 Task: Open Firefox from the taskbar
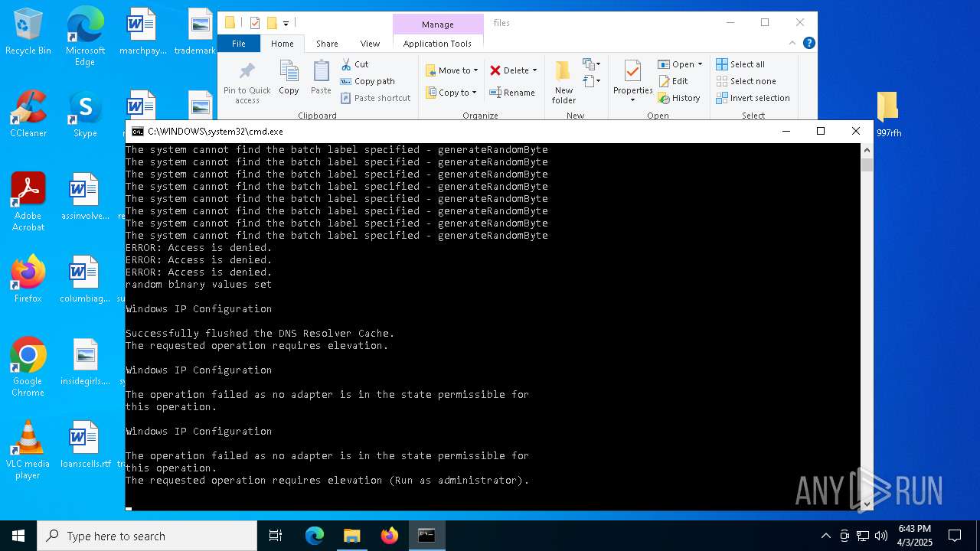click(390, 536)
